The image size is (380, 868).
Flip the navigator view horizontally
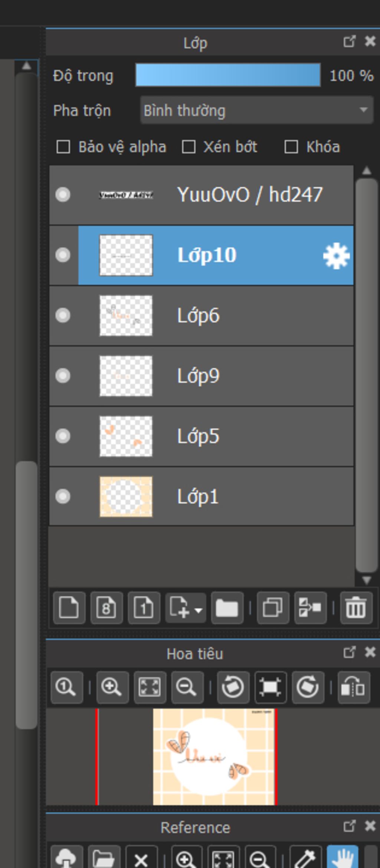tap(353, 687)
